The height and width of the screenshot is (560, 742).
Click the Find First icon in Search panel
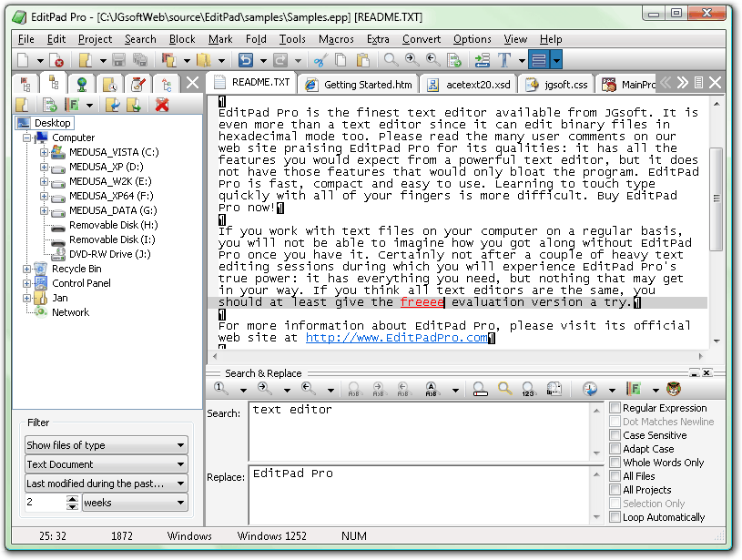[221, 389]
